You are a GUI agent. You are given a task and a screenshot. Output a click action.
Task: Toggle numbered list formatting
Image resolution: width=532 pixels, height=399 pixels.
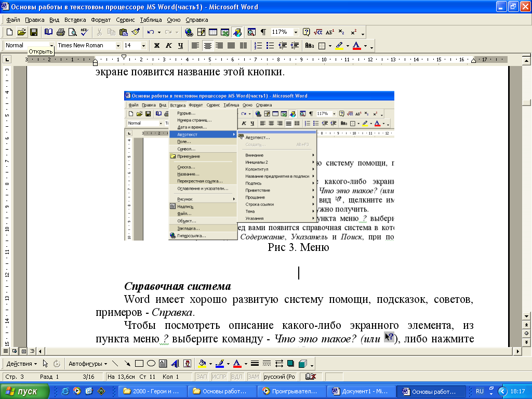tap(258, 46)
